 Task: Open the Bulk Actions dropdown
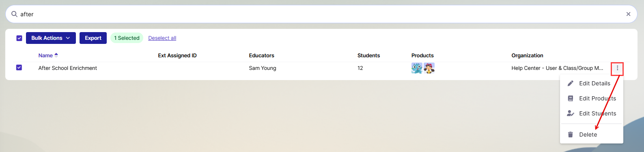(51, 38)
